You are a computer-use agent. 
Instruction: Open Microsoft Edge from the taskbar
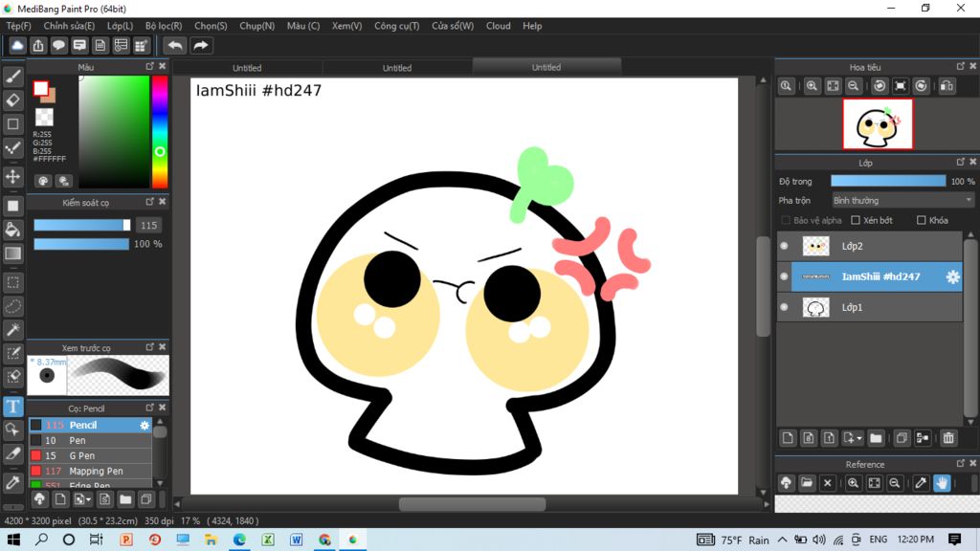pyautogui.click(x=239, y=540)
